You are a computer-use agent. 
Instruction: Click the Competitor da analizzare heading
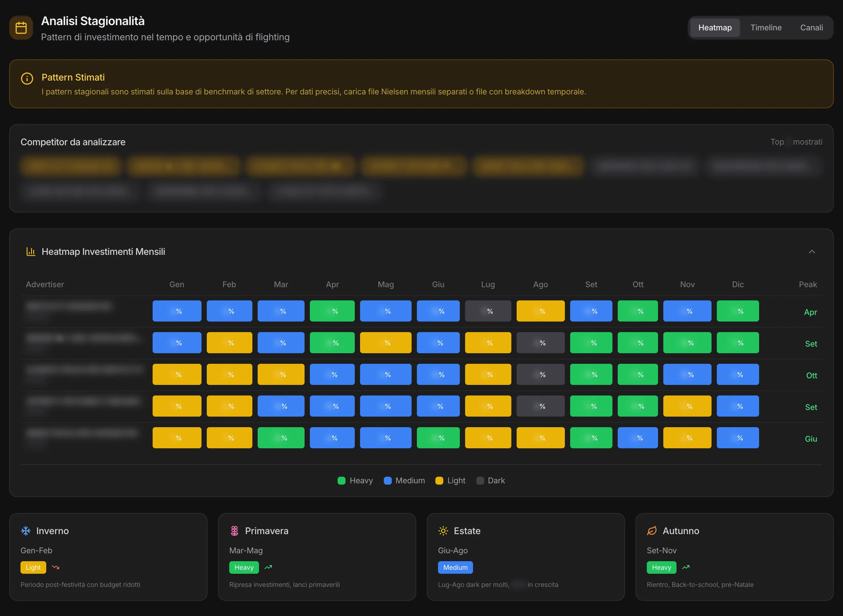click(73, 142)
